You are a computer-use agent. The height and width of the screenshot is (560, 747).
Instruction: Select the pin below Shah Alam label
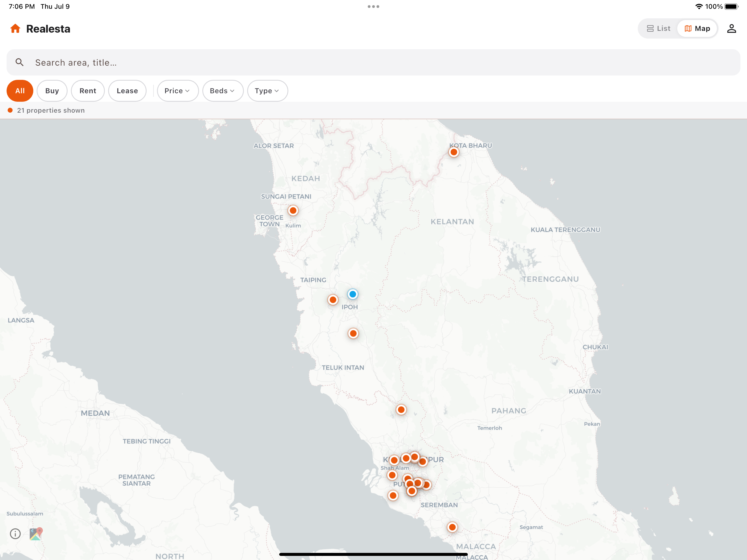(x=392, y=475)
